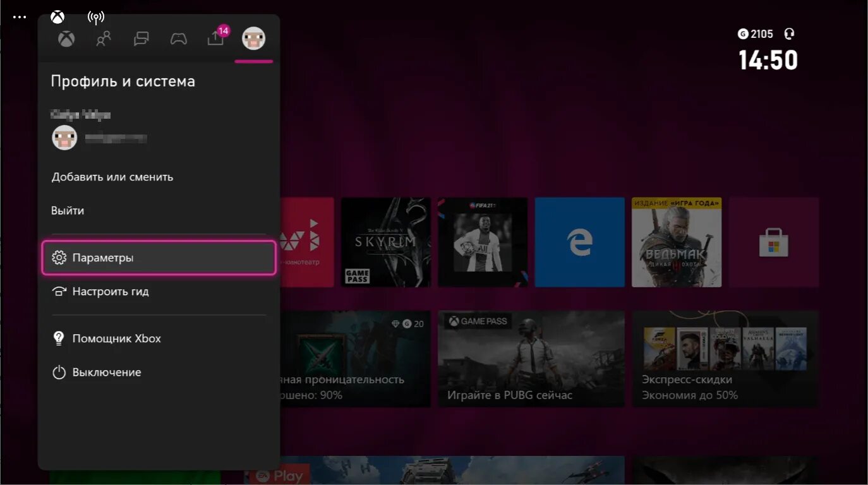
Task: Choose "Добавить или сменить" account option
Action: click(x=112, y=177)
